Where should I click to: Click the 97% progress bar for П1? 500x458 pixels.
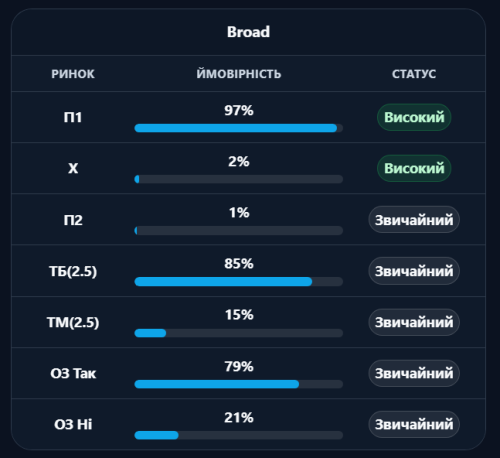coord(239,128)
